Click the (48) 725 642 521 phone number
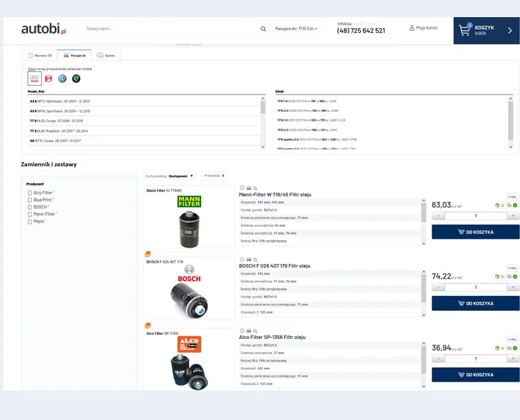520x420 pixels. tap(361, 31)
